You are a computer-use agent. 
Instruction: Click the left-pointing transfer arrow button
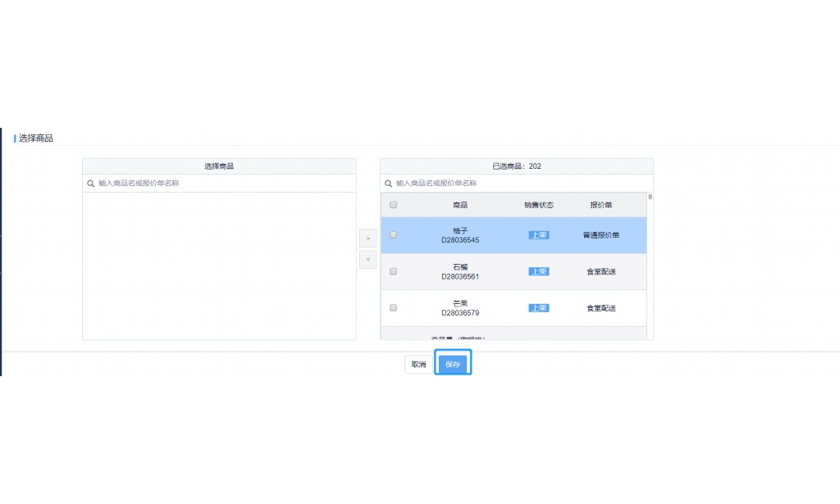click(x=367, y=259)
